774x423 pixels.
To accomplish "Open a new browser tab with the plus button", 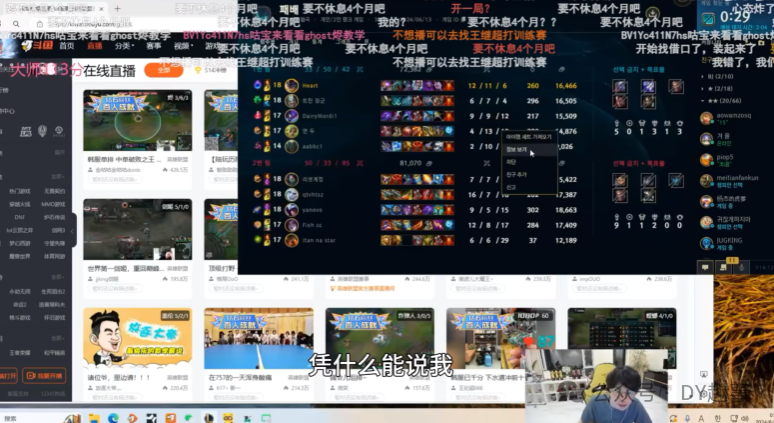I will point(117,8).
